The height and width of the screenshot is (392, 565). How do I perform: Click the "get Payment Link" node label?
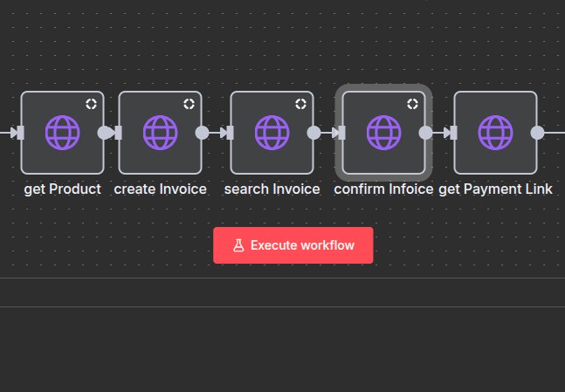tap(495, 189)
